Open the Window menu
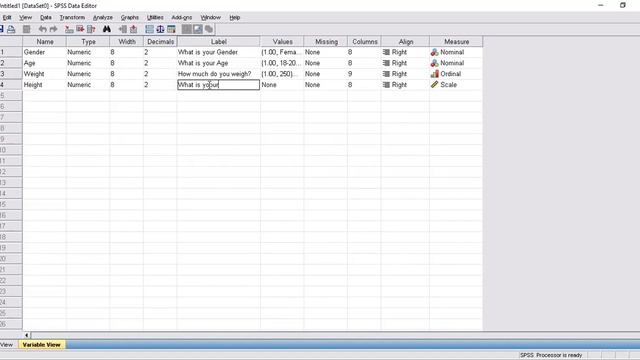Screen dimensions: 640x360 click(211, 18)
